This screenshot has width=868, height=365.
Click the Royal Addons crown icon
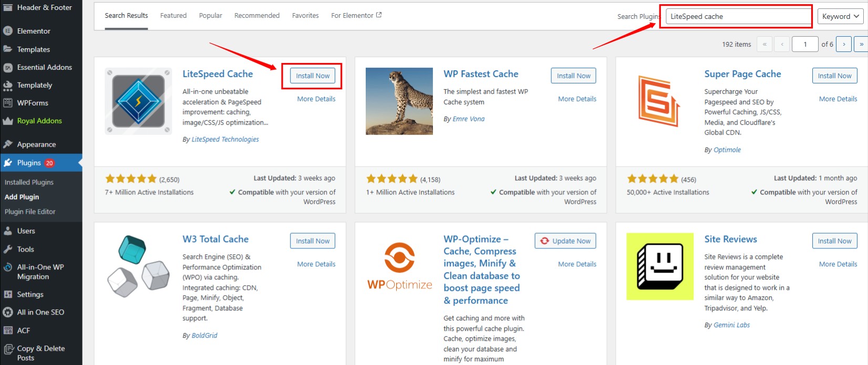click(x=8, y=121)
